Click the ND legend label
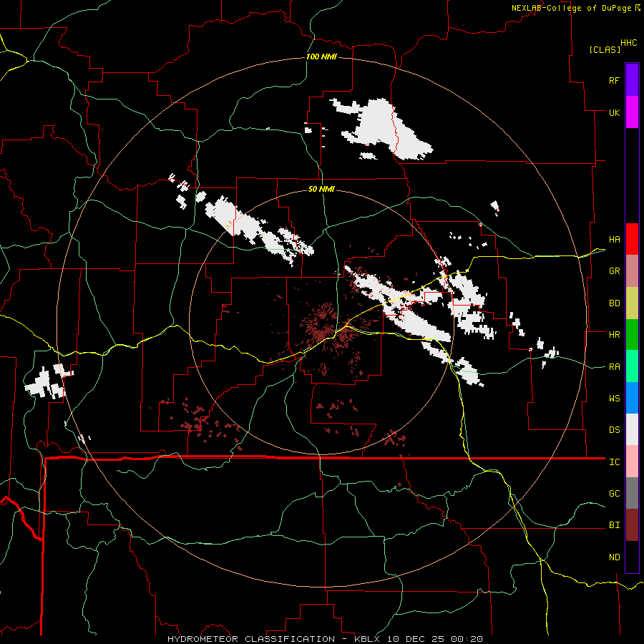The width and height of the screenshot is (644, 644). pos(614,557)
